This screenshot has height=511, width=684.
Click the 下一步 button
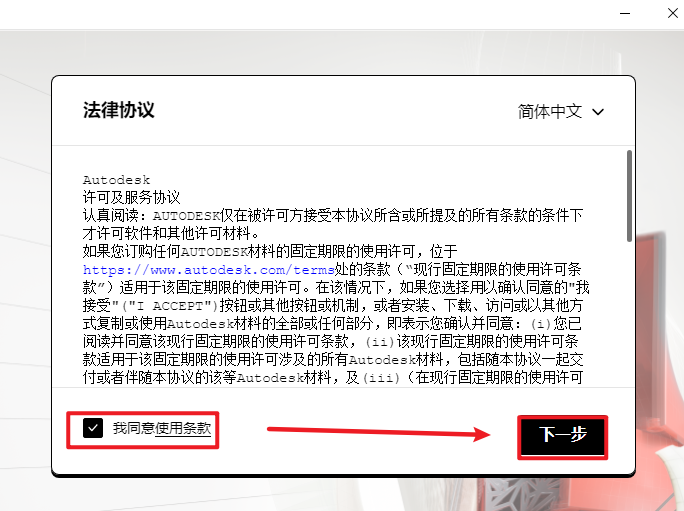click(x=562, y=435)
